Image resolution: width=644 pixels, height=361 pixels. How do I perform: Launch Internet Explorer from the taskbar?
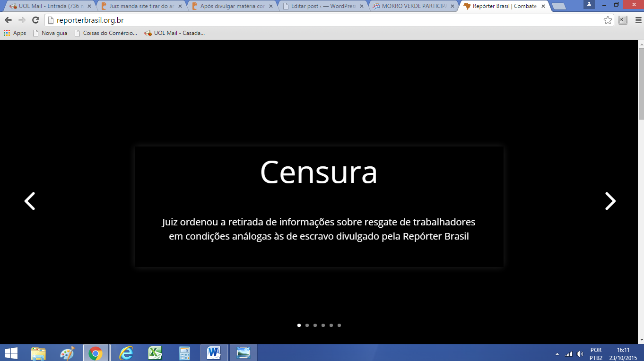[126, 353]
